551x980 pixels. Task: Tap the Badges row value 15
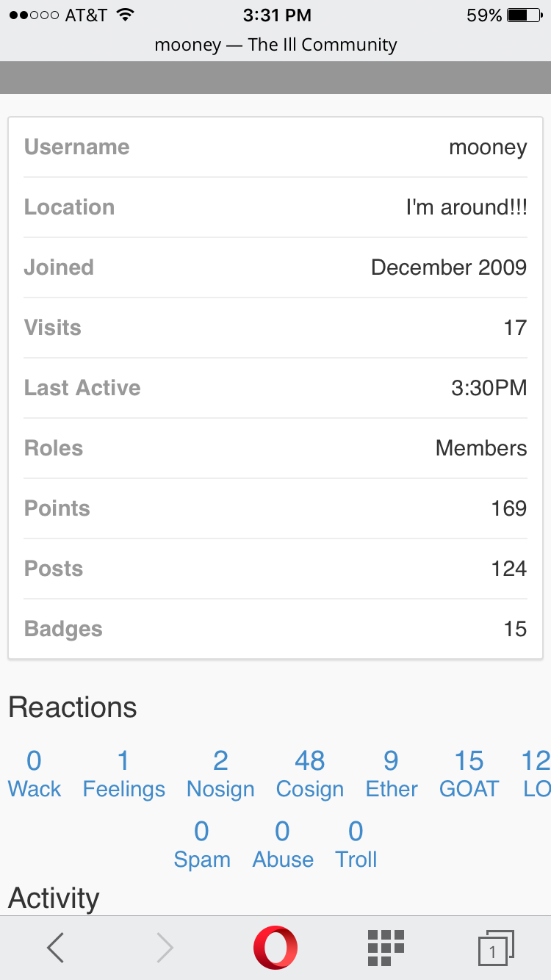coord(515,629)
